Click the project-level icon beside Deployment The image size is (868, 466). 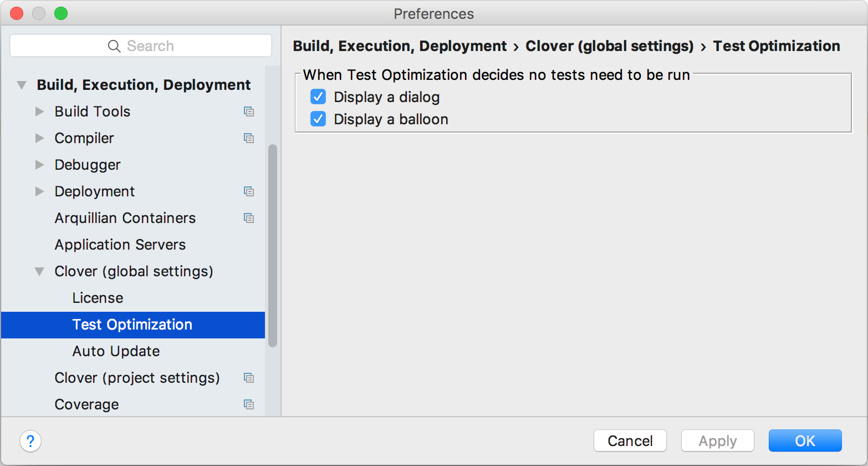(x=249, y=191)
